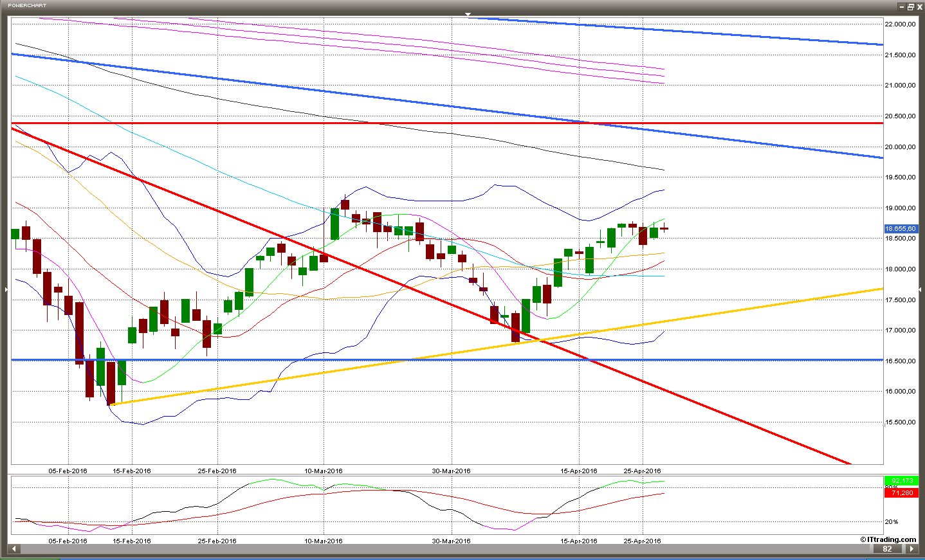Click 30-Mar-2016 on the indicator panel axis

click(x=451, y=541)
